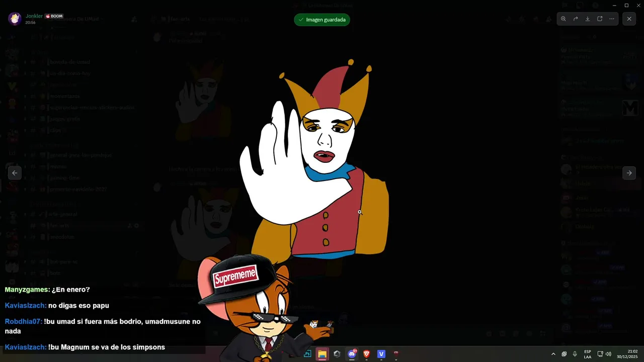This screenshot has height=362, width=644.
Task: Go to the next image with right arrow
Action: click(629, 173)
